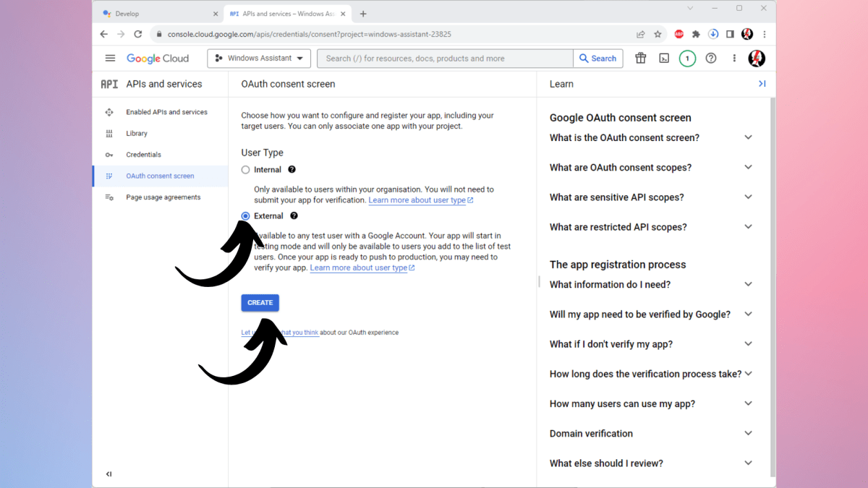Open the gift free trial icon
The width and height of the screenshot is (868, 488).
640,59
